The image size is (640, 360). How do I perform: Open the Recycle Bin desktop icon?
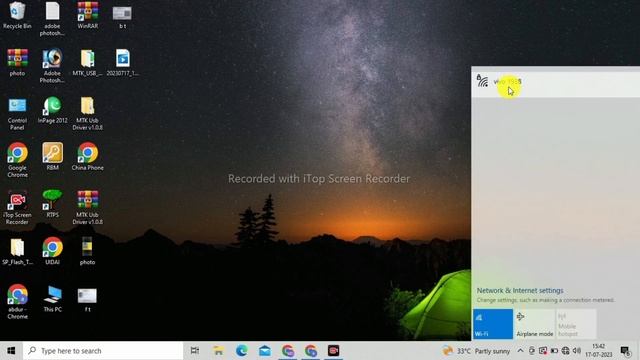[17, 16]
